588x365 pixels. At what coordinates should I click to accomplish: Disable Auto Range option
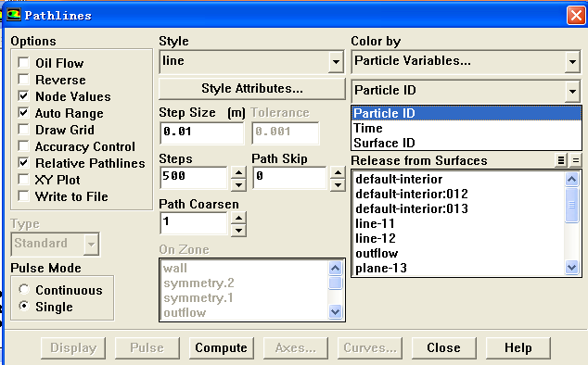pyautogui.click(x=23, y=112)
